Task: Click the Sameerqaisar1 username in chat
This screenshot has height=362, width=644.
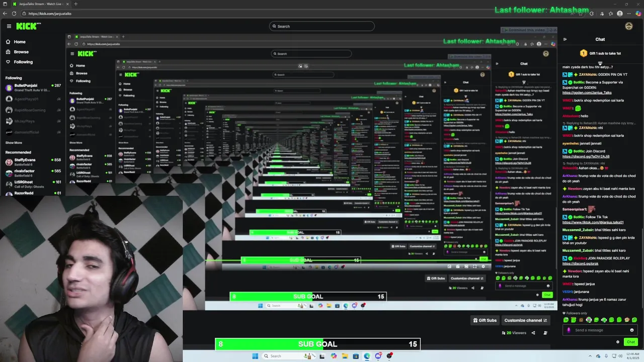Action: pyautogui.click(x=574, y=209)
